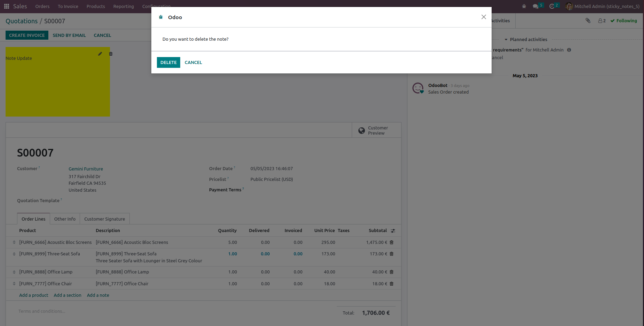This screenshot has height=326, width=644.
Task: Click the pencil edit icon on sticky note
Action: pyautogui.click(x=100, y=54)
